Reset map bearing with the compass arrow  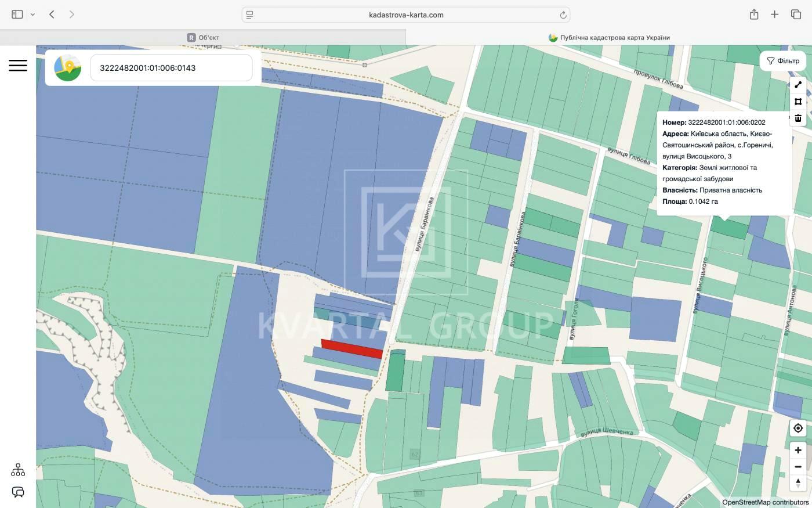[x=798, y=482]
